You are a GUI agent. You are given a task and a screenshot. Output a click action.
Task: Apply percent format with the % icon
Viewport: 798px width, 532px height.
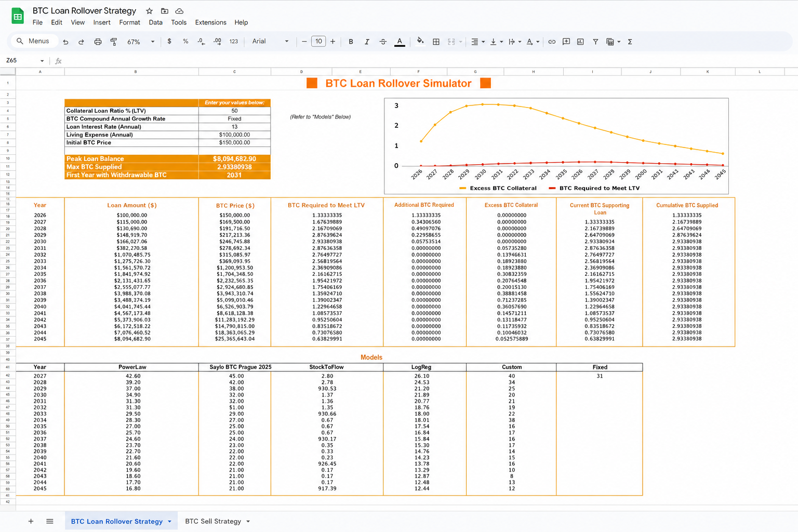[185, 42]
